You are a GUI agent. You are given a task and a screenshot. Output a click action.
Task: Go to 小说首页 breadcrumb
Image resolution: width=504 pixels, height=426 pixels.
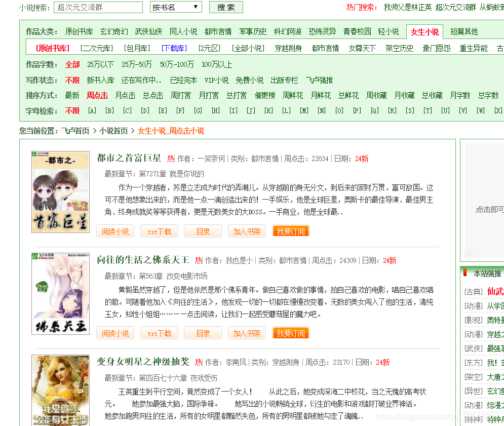[113, 131]
